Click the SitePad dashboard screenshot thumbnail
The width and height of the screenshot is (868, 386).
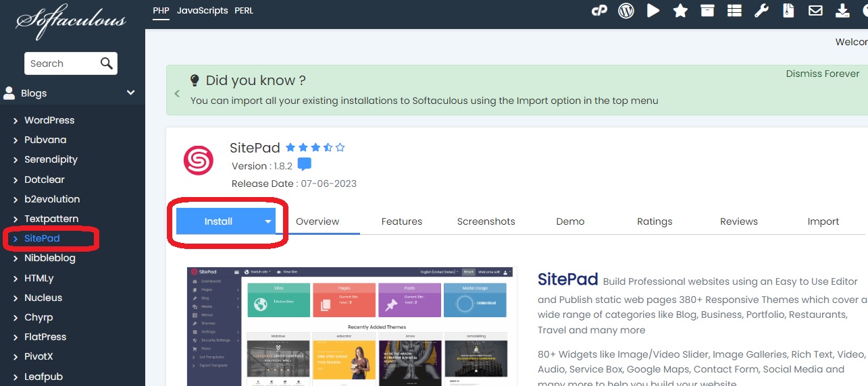coord(351,327)
